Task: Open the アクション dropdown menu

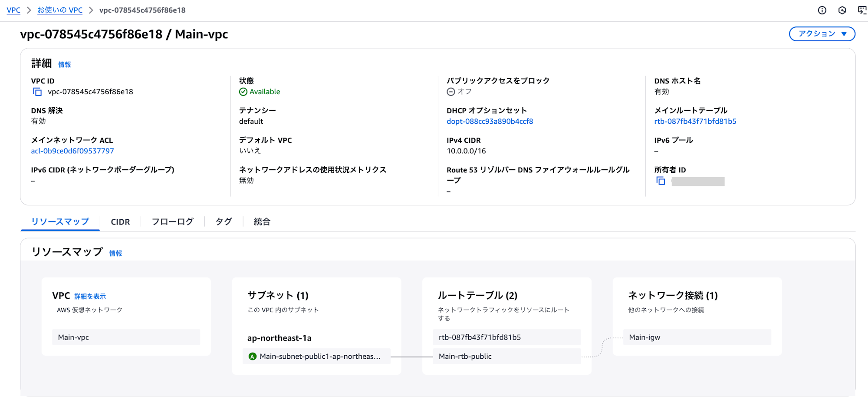Action: 822,34
